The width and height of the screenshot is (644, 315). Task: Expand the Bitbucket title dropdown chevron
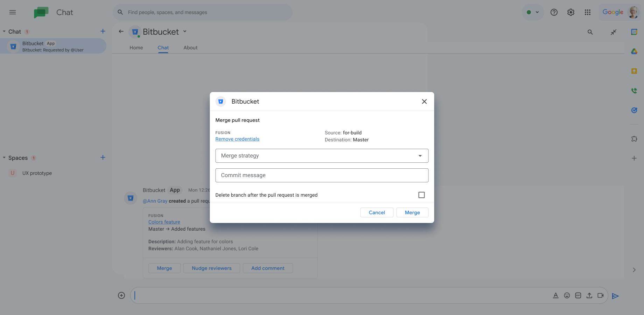pos(185,31)
